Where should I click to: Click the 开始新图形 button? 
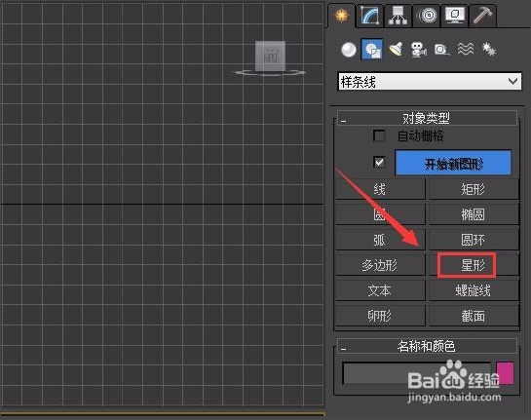tap(453, 164)
